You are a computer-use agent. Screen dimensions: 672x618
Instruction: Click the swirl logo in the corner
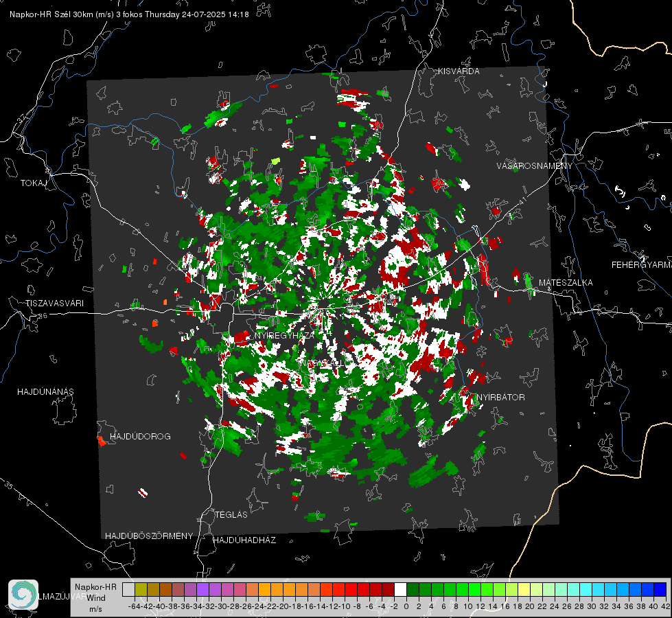tap(23, 595)
